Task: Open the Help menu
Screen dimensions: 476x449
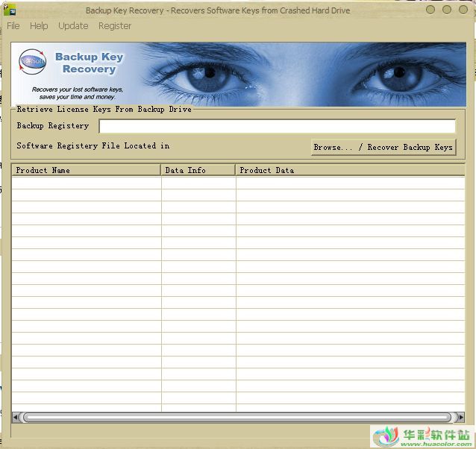Action: pos(39,26)
